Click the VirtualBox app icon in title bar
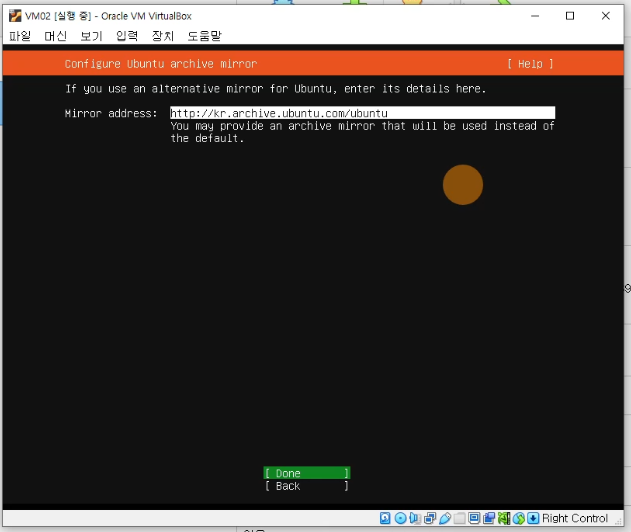 pyautogui.click(x=15, y=16)
